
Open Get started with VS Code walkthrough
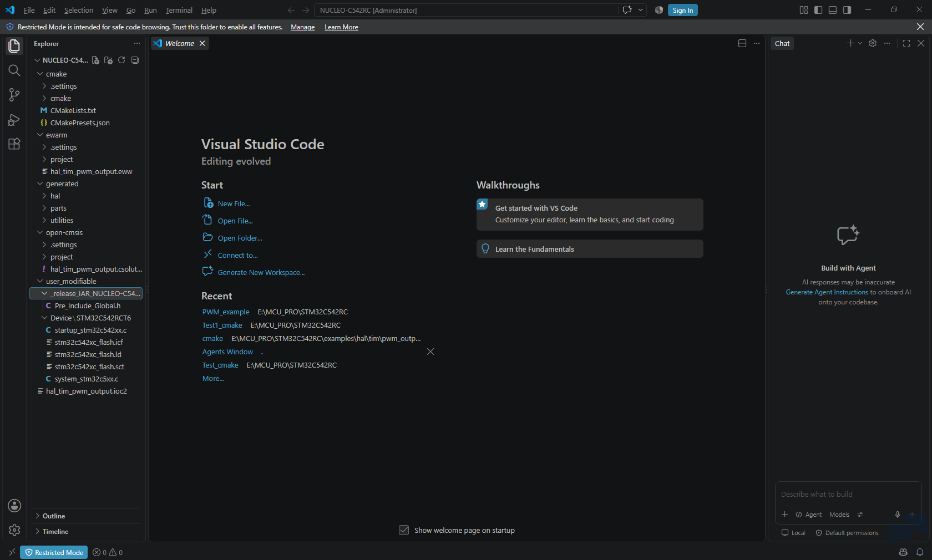click(x=590, y=215)
